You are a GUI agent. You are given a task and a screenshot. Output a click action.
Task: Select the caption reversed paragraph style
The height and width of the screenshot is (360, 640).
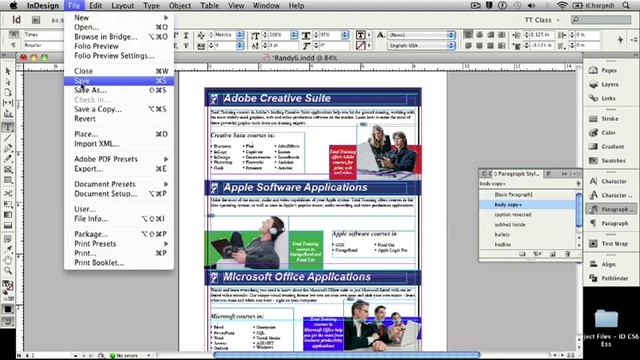click(x=527, y=215)
